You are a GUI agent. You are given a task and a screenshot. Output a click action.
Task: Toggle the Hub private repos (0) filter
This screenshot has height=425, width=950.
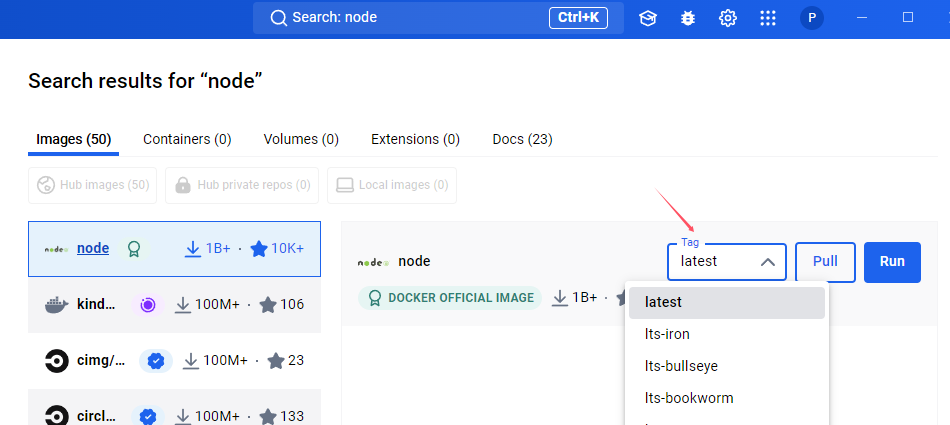[242, 185]
